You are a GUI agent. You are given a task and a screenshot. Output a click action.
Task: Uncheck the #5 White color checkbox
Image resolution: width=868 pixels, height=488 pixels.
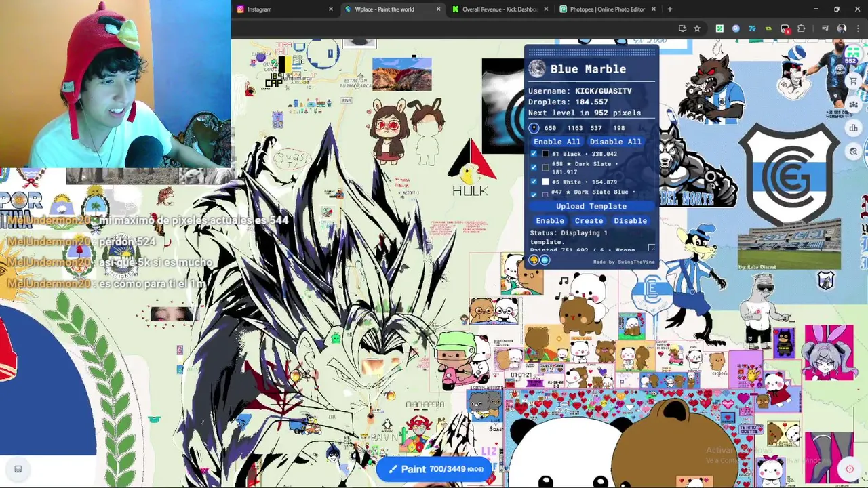[534, 182]
